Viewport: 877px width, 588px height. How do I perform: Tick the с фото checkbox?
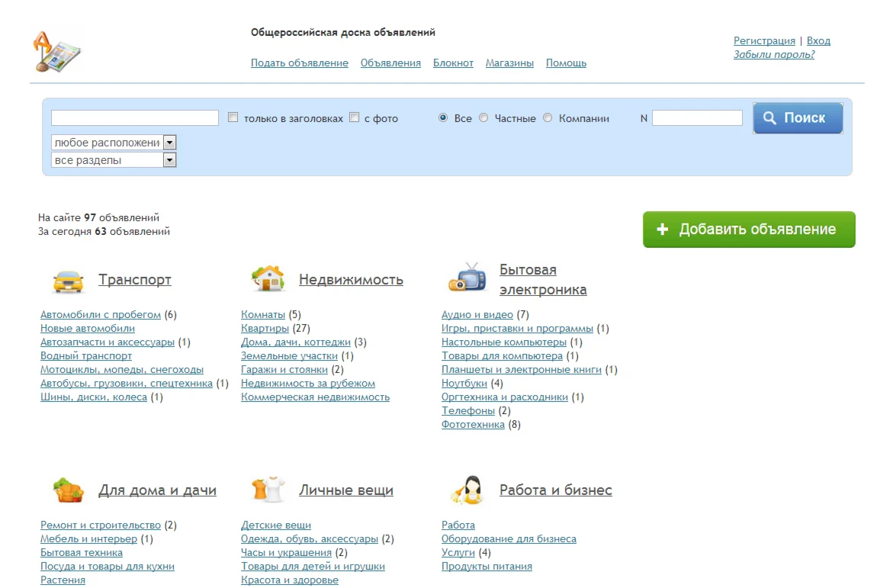(354, 117)
